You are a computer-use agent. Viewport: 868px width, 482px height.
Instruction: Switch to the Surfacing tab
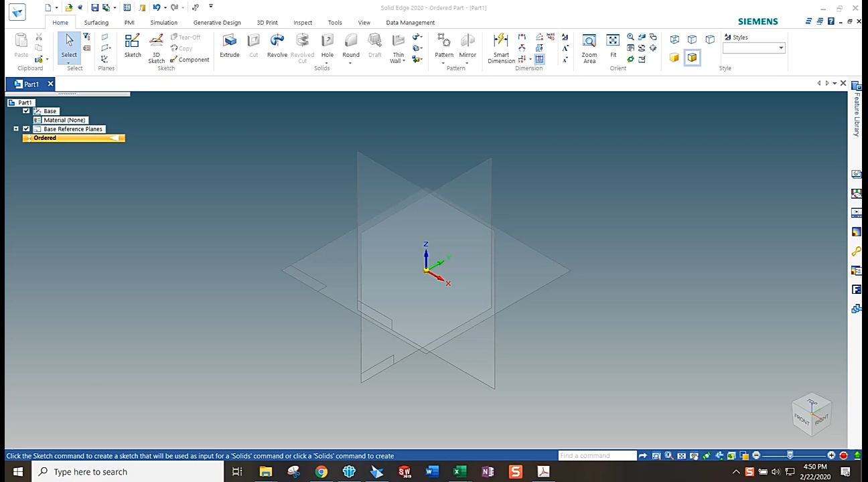(96, 22)
